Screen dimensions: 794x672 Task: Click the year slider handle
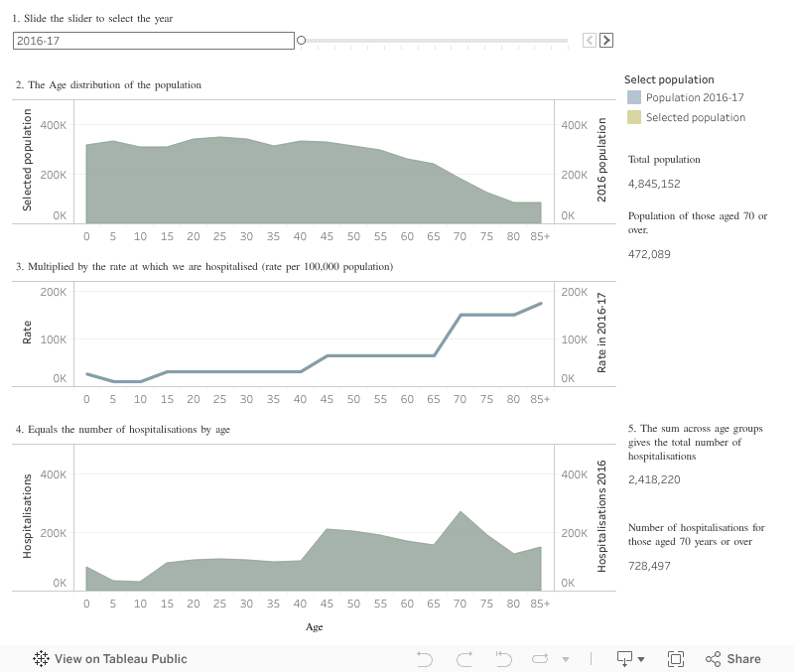pyautogui.click(x=301, y=41)
